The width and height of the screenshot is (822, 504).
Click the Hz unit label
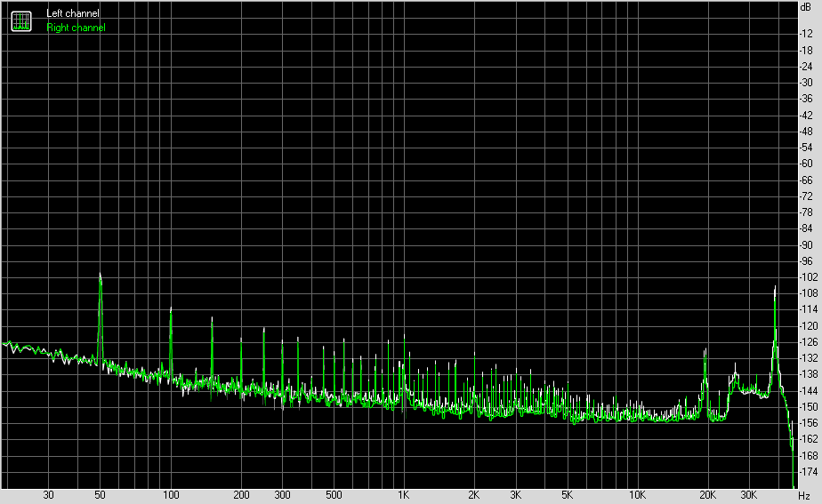pyautogui.click(x=804, y=496)
